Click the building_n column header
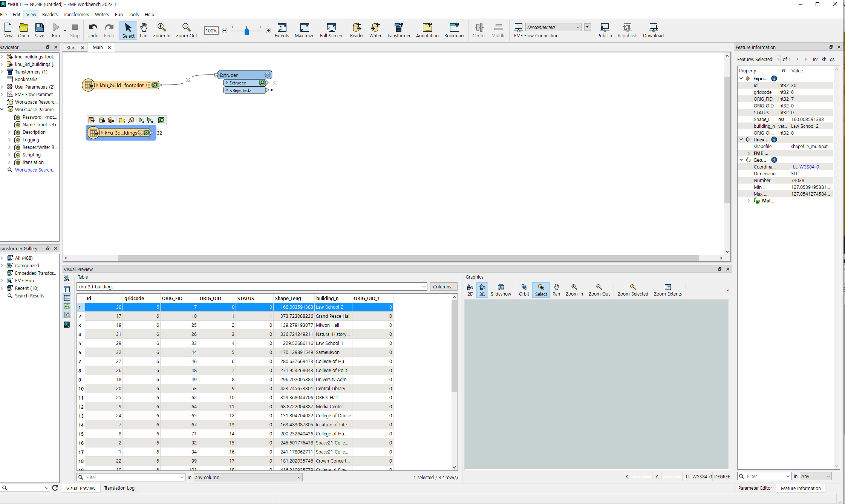 pyautogui.click(x=333, y=298)
